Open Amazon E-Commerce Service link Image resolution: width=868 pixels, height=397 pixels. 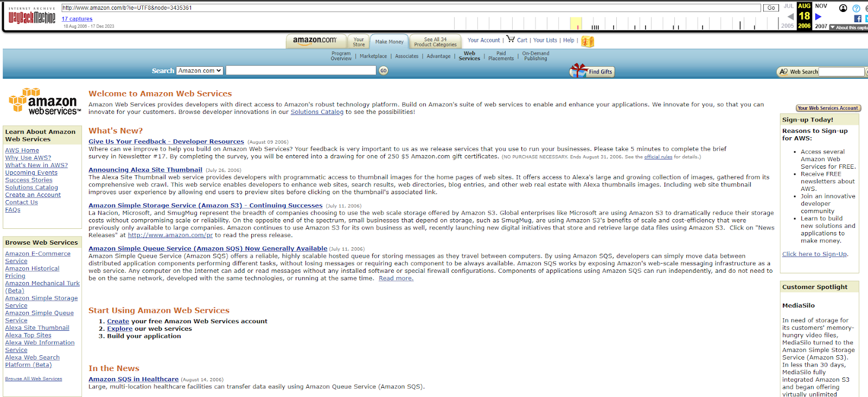coord(38,257)
